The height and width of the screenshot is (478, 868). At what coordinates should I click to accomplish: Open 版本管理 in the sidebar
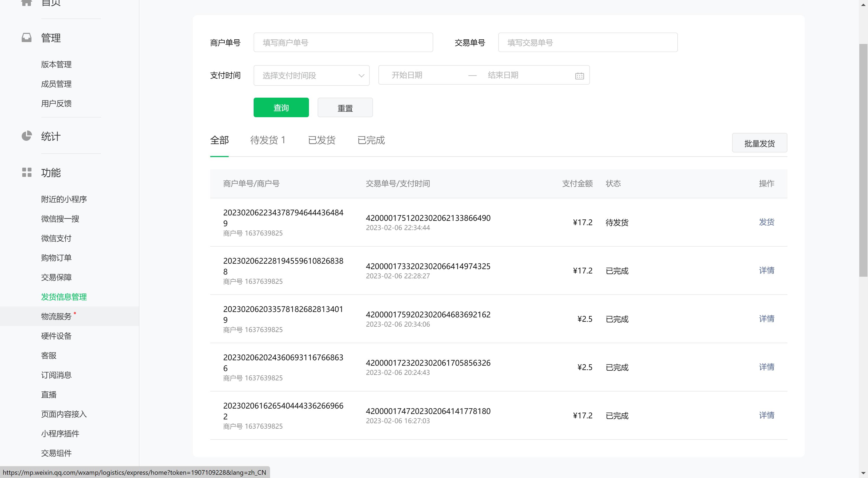pyautogui.click(x=56, y=64)
